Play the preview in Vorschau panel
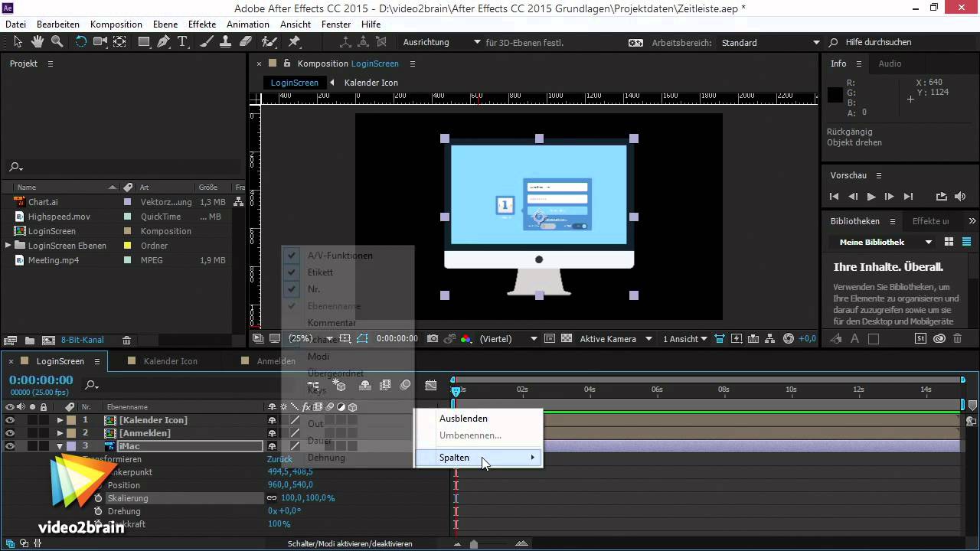 point(871,197)
